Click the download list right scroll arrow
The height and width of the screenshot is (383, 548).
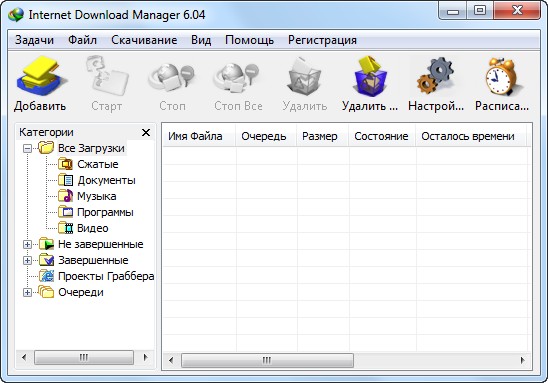(522, 360)
